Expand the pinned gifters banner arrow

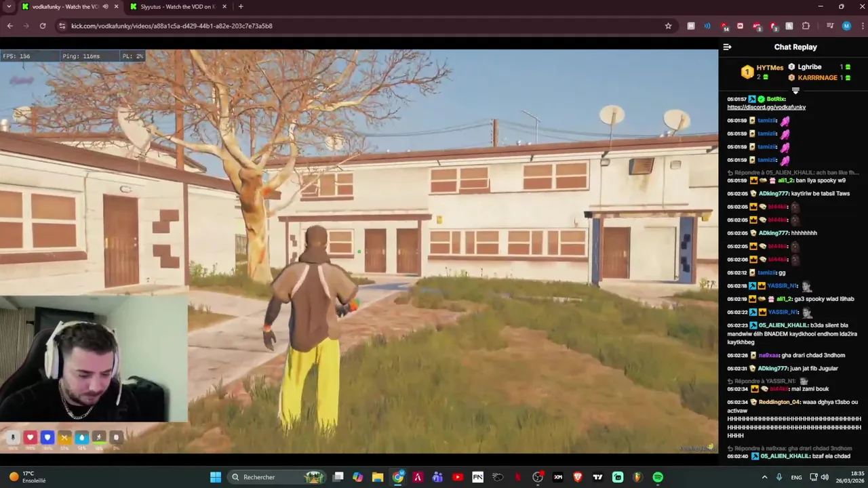coord(795,90)
